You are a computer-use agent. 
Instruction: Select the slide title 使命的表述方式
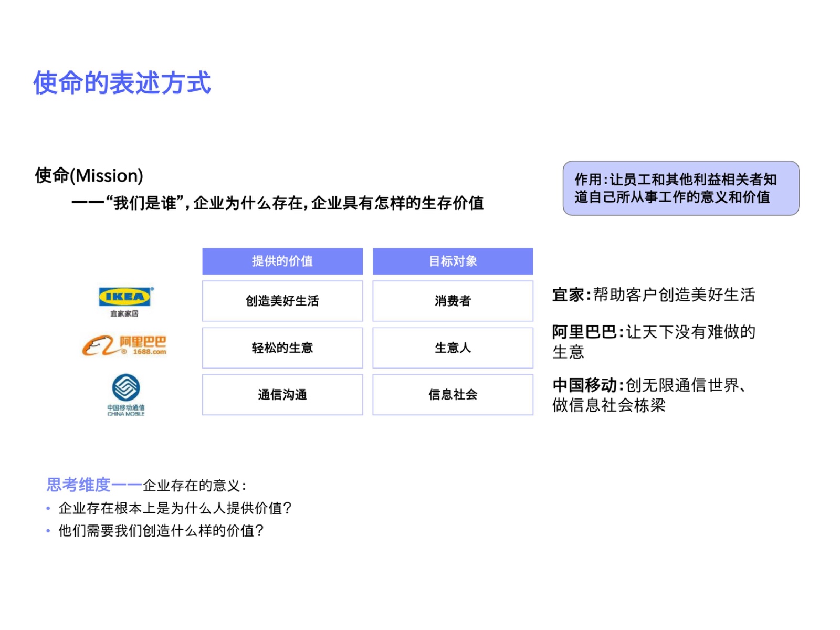122,83
